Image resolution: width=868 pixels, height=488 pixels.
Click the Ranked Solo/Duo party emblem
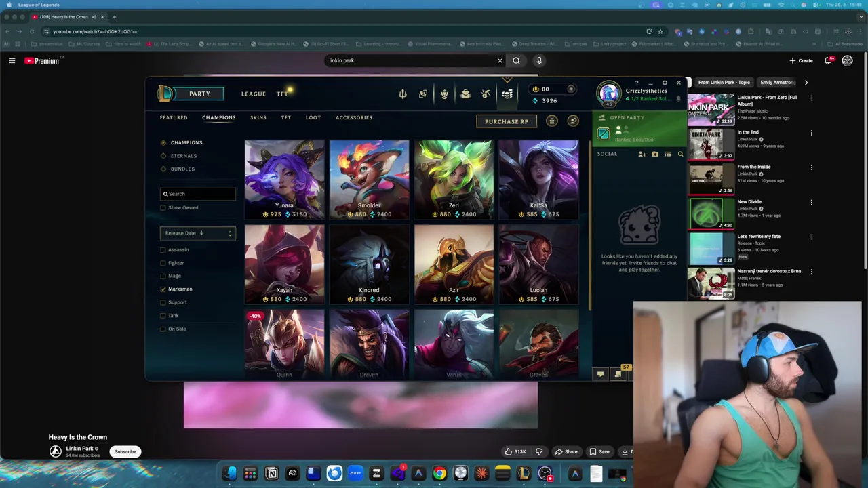tap(604, 134)
